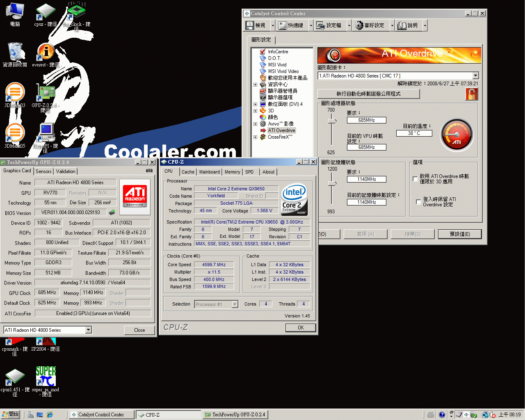Screen dimensions: 525x420
Task: Click the ATI Radeon logo in GPU-Z
Action: [135, 197]
